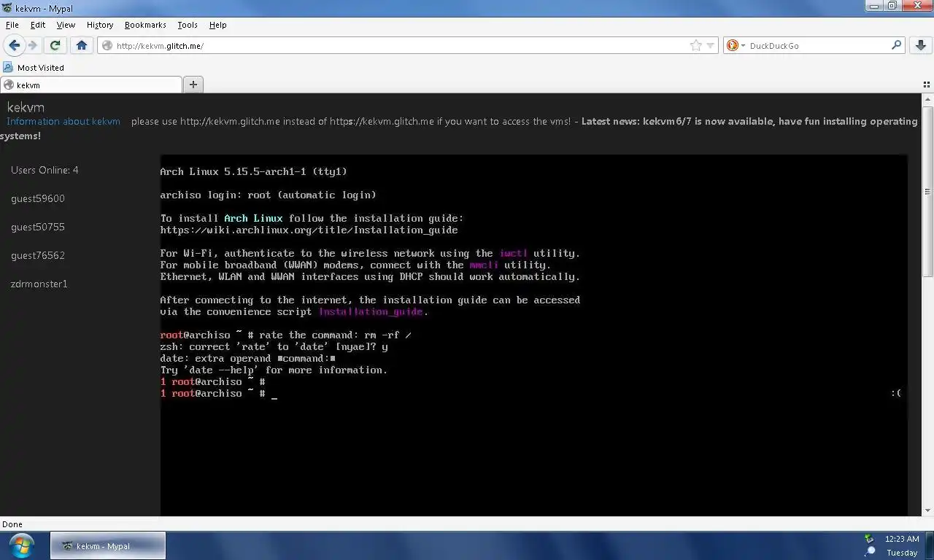Click the page's vertical scrollbar thumb
The width and height of the screenshot is (934, 560).
[928, 192]
